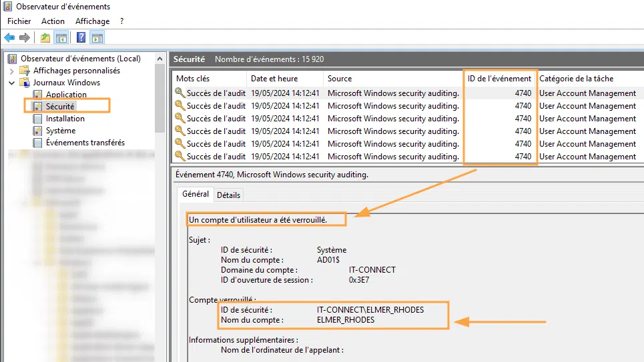Open the Fichier menu

click(19, 21)
